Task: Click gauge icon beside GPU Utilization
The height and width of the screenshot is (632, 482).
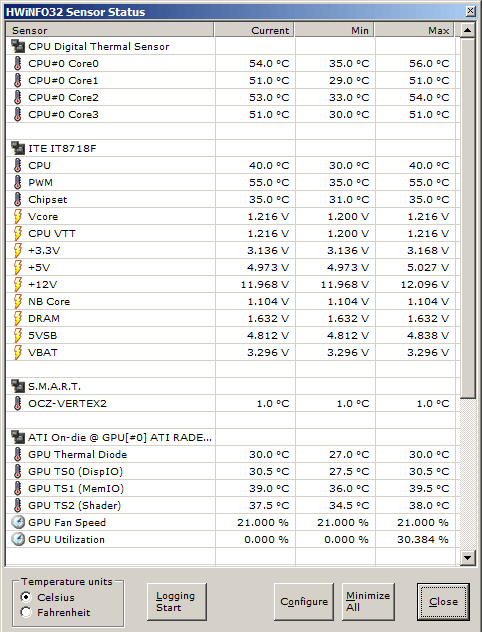Action: click(x=18, y=539)
